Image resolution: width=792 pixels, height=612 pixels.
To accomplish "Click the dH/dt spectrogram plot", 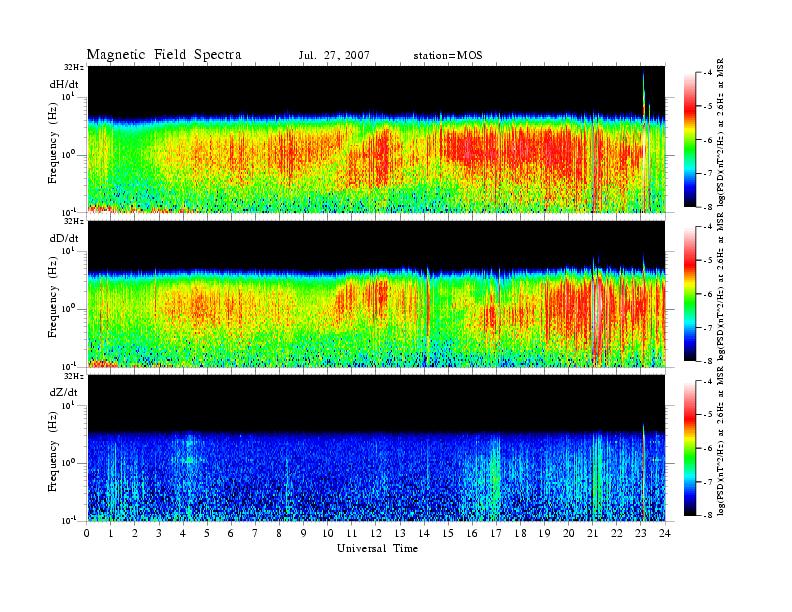I will click(x=376, y=139).
